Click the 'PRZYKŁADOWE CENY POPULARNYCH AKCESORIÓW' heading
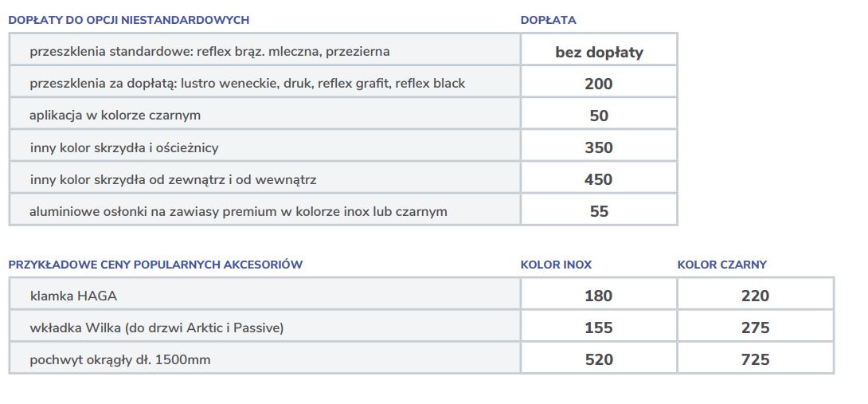The height and width of the screenshot is (404, 868). (x=155, y=265)
